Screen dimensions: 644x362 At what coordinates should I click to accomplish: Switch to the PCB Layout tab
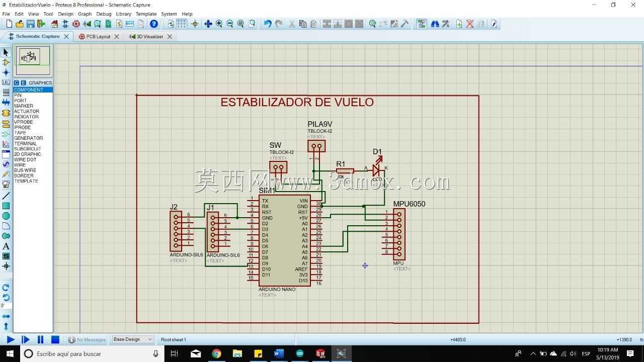pos(98,36)
